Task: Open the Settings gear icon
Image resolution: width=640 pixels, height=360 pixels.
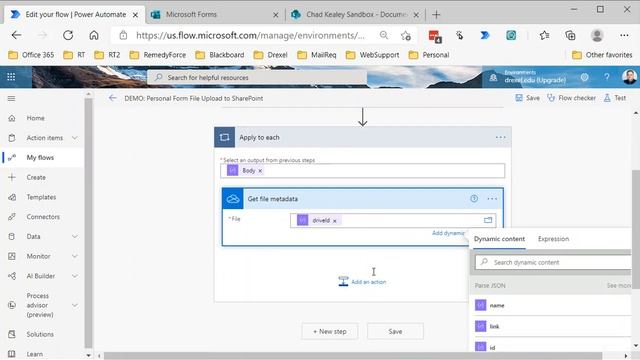Action: pos(584,77)
